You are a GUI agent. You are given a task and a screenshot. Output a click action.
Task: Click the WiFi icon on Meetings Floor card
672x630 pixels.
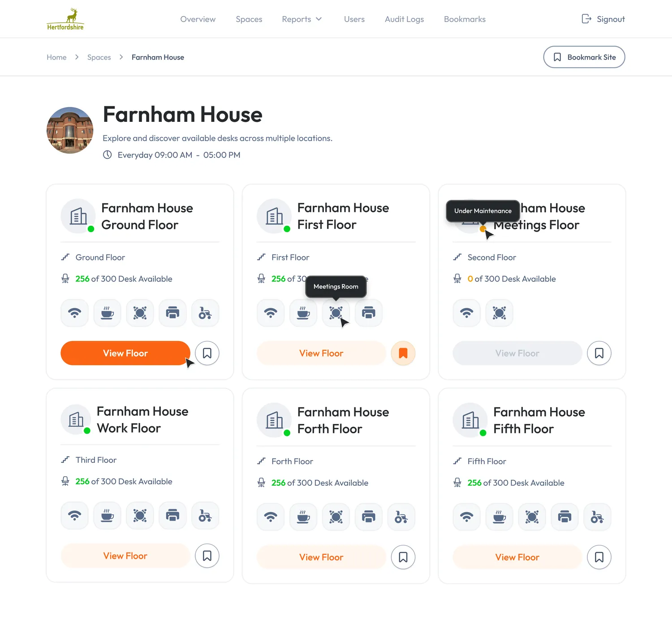467,313
